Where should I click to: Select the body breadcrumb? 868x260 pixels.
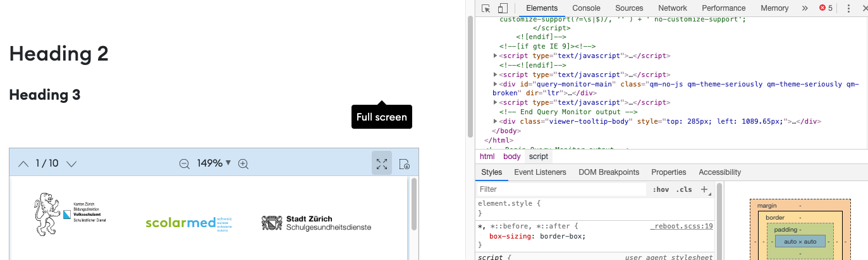coord(512,157)
